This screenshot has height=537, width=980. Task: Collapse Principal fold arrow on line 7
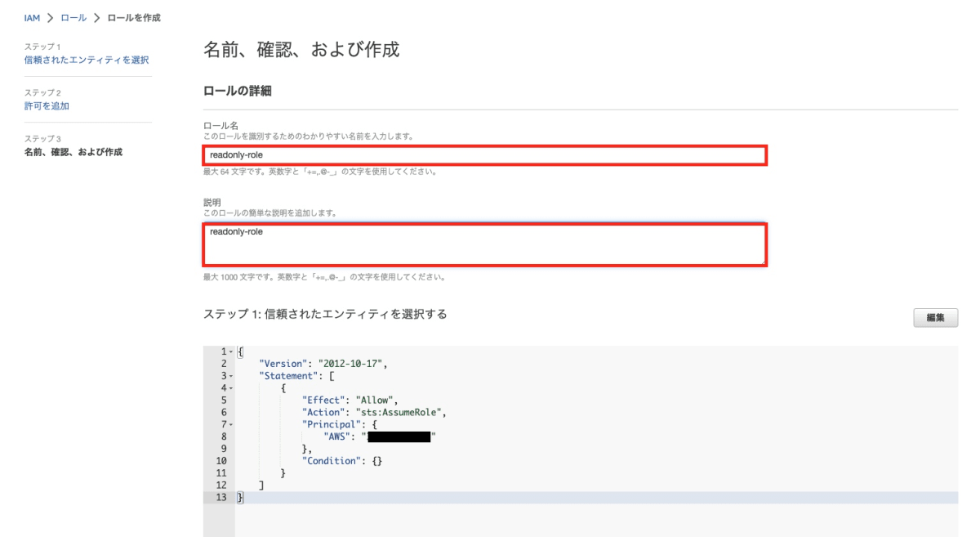(231, 425)
